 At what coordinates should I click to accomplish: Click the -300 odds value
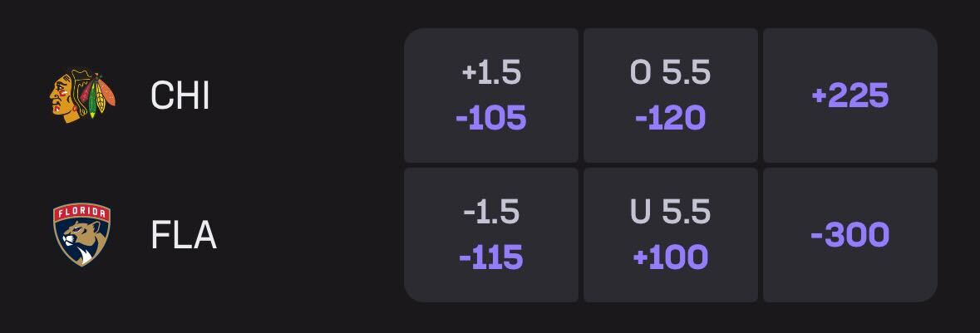tap(849, 235)
